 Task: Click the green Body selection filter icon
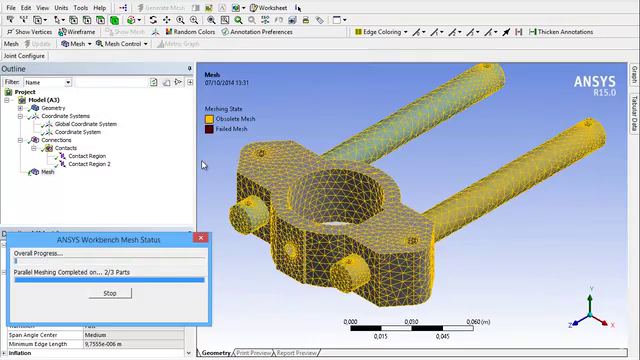[x=114, y=20]
